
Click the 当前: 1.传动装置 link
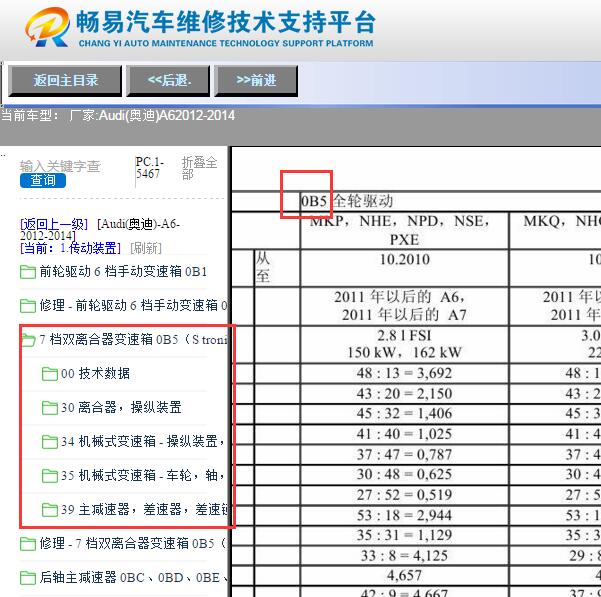71,248
